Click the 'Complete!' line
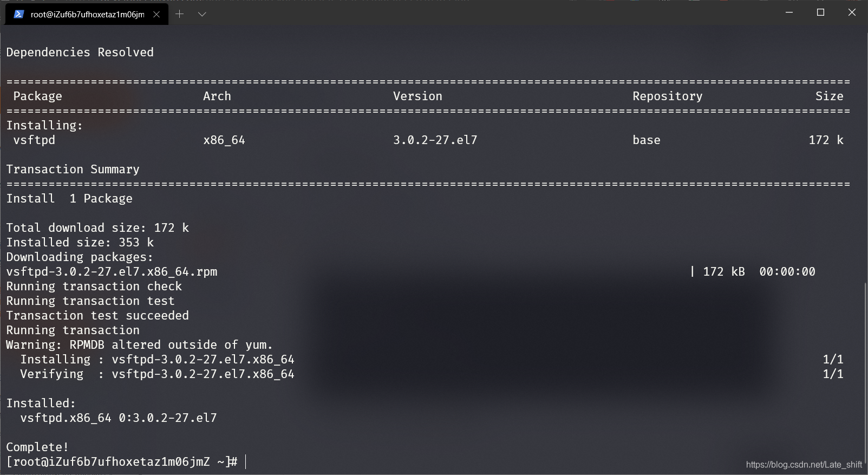The height and width of the screenshot is (475, 868). point(37,447)
